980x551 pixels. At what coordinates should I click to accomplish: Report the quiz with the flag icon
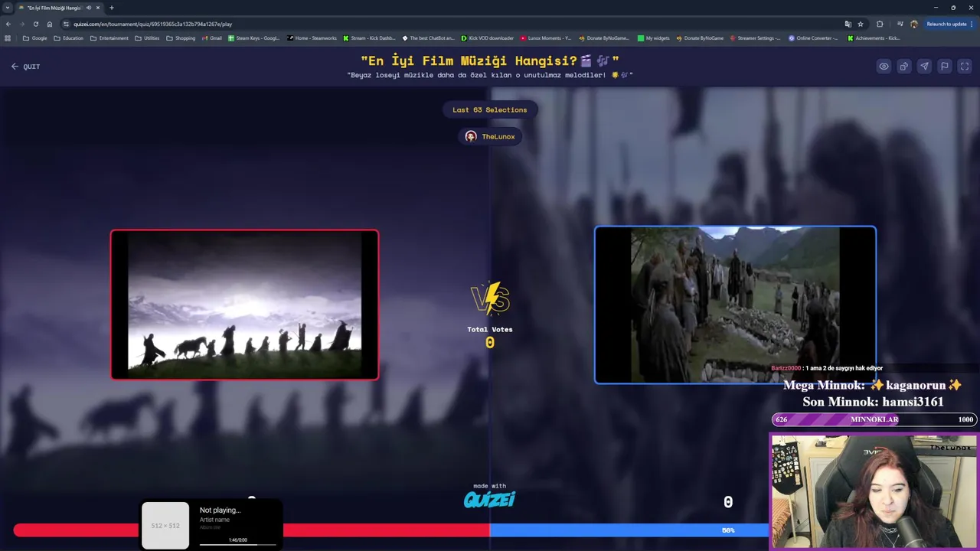point(945,67)
